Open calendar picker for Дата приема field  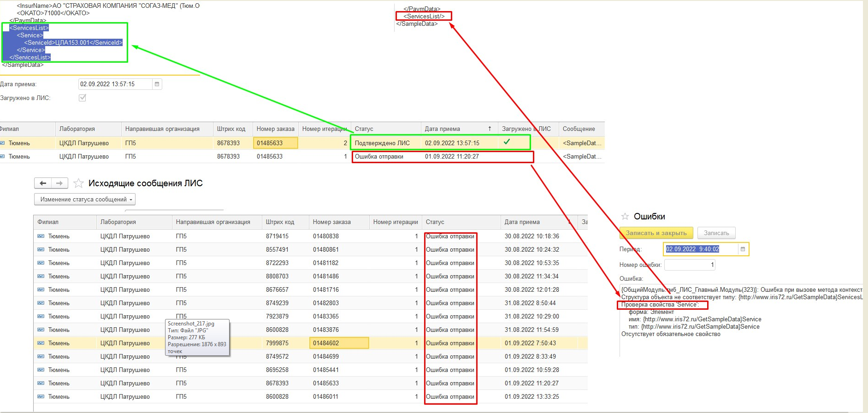point(157,84)
